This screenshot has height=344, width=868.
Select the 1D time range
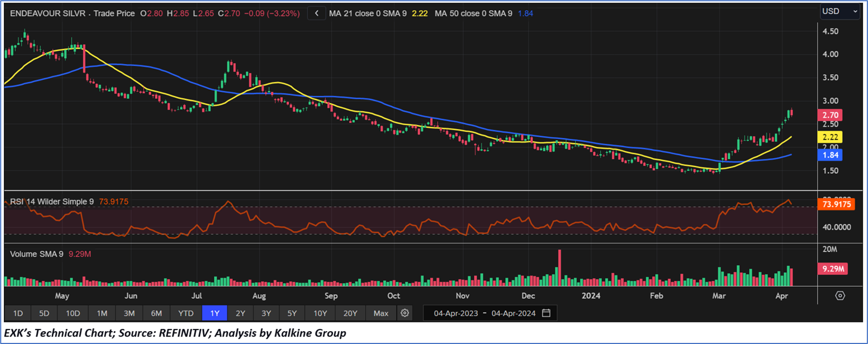pyautogui.click(x=18, y=313)
